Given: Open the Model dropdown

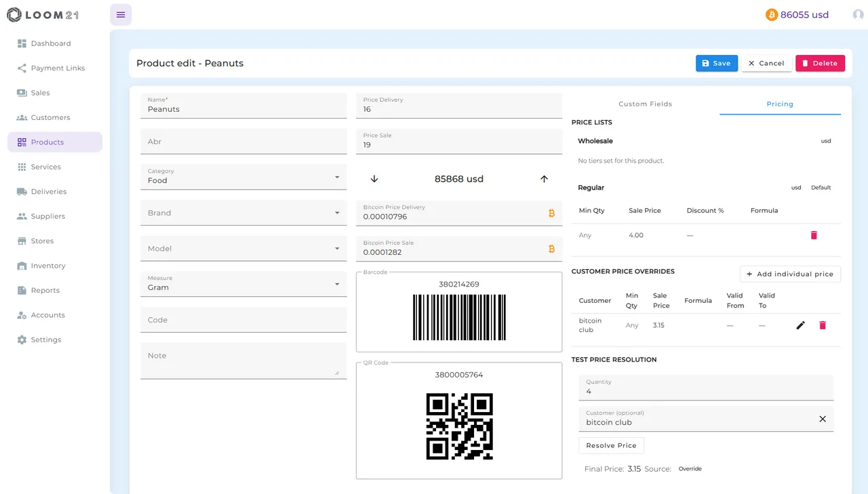Looking at the screenshot, I should coord(243,249).
